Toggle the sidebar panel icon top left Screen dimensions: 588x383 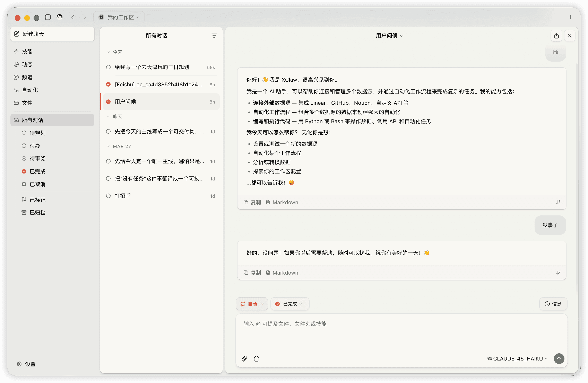coord(48,17)
